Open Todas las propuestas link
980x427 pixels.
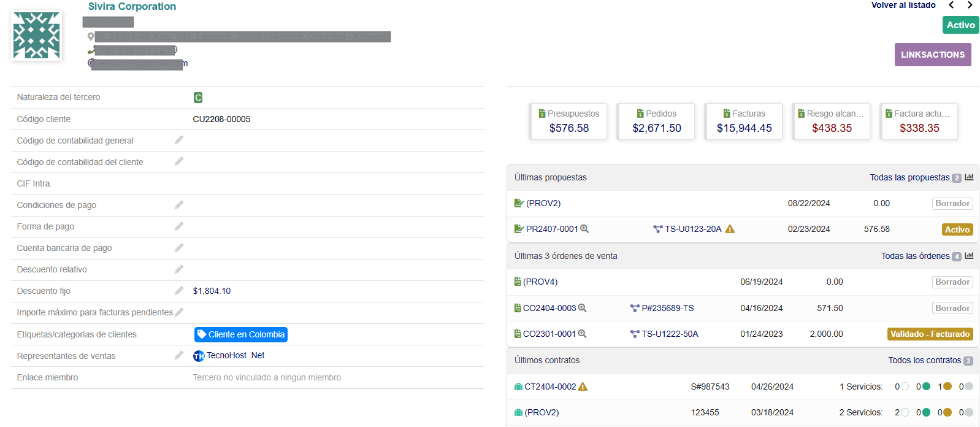(x=909, y=177)
